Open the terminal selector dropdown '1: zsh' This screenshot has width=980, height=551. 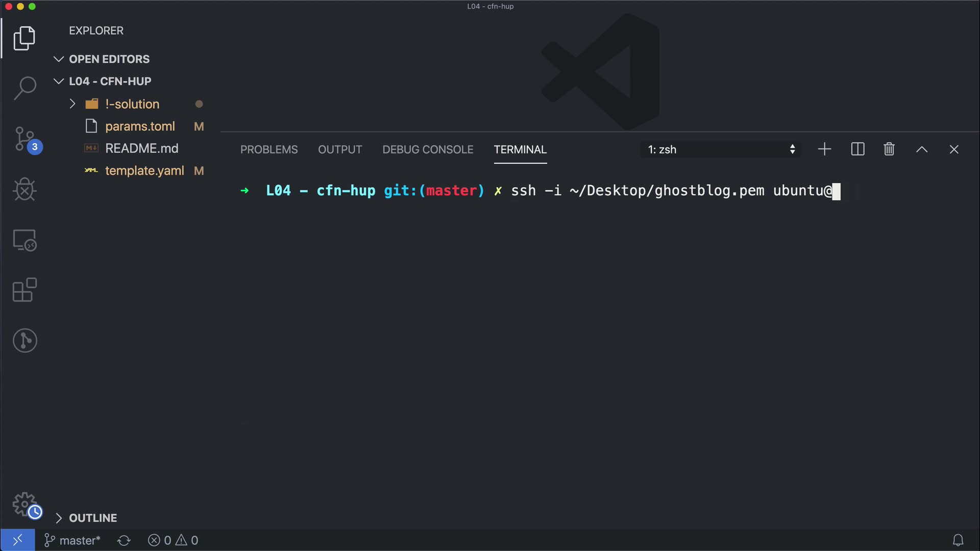(x=720, y=149)
